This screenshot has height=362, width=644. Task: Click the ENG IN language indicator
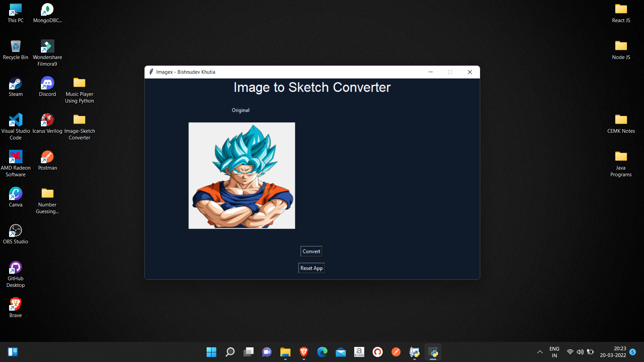coord(554,352)
